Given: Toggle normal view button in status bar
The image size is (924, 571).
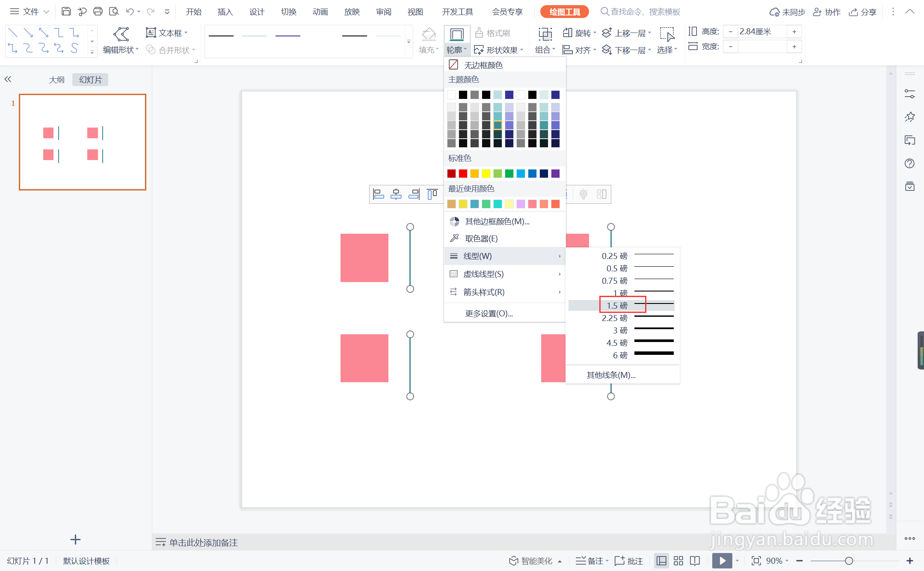Looking at the screenshot, I should tap(661, 561).
